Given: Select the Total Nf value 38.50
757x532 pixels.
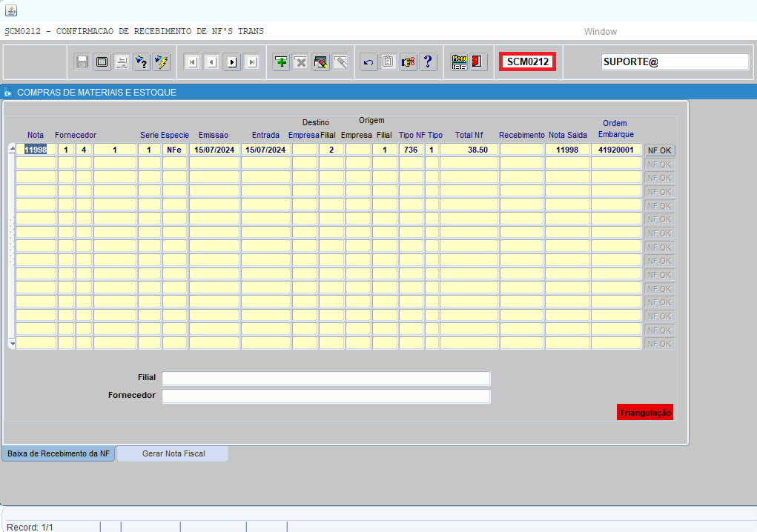Looking at the screenshot, I should 469,150.
